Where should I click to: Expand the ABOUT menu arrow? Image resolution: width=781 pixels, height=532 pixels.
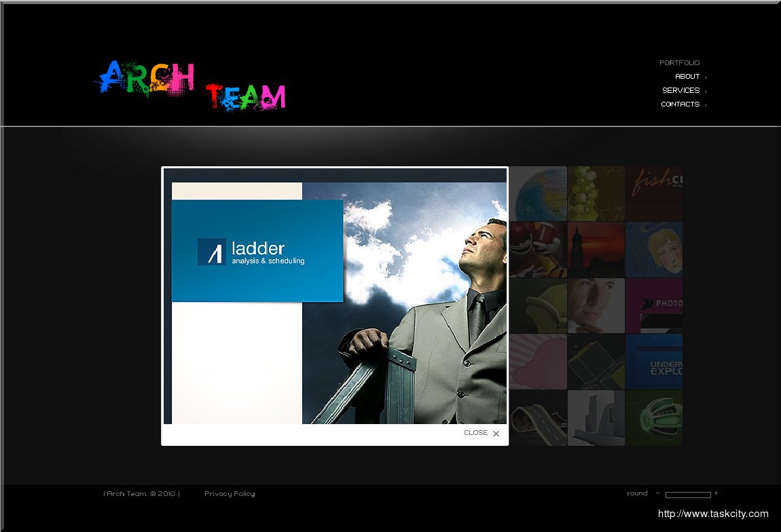coord(705,76)
